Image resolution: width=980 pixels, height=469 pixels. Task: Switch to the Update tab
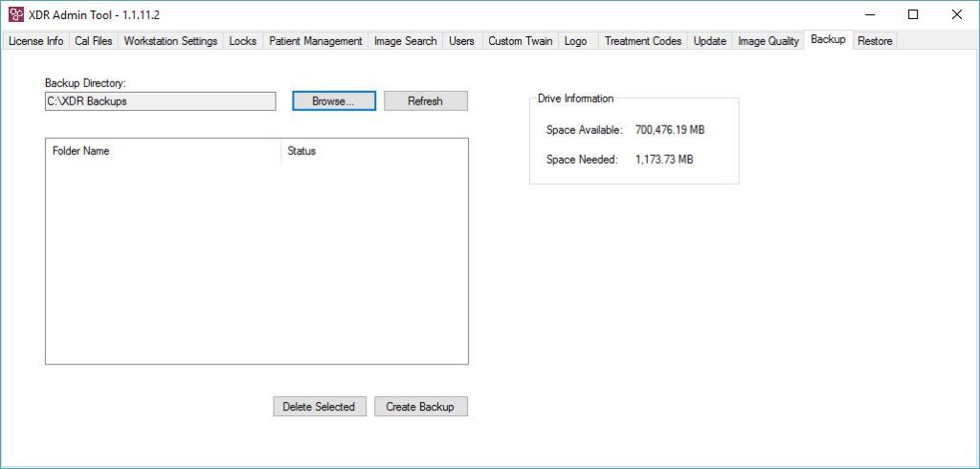(709, 41)
